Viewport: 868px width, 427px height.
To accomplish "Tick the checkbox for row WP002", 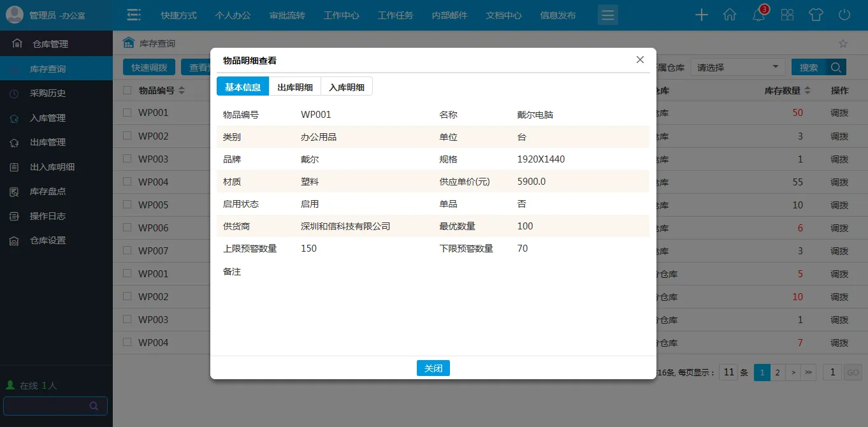I will click(x=127, y=136).
